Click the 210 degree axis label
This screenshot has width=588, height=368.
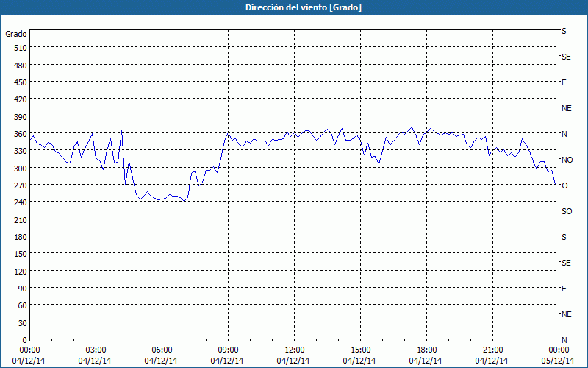pos(21,219)
